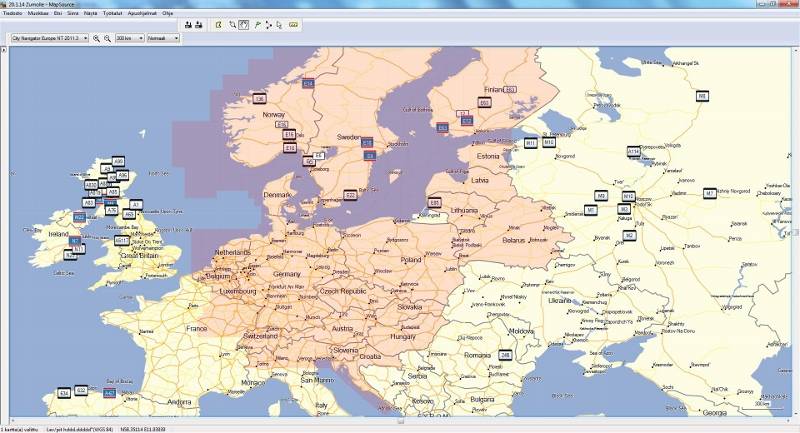Click the M11 road shield near Estonia
This screenshot has height=433, width=800.
[x=531, y=144]
